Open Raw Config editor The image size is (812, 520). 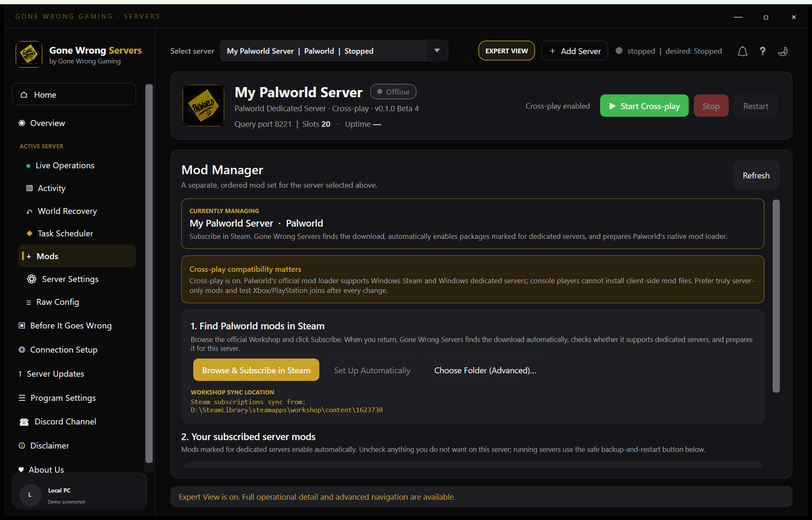pos(77,302)
